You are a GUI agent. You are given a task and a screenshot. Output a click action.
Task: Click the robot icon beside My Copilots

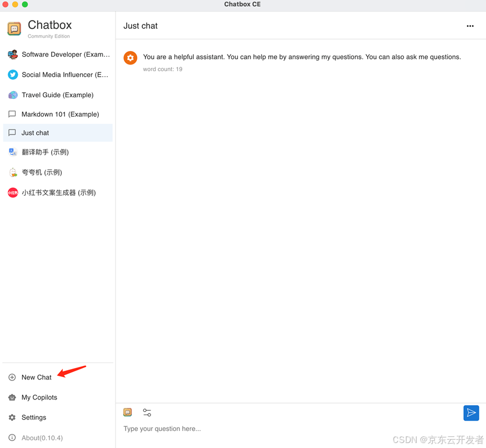pos(12,397)
